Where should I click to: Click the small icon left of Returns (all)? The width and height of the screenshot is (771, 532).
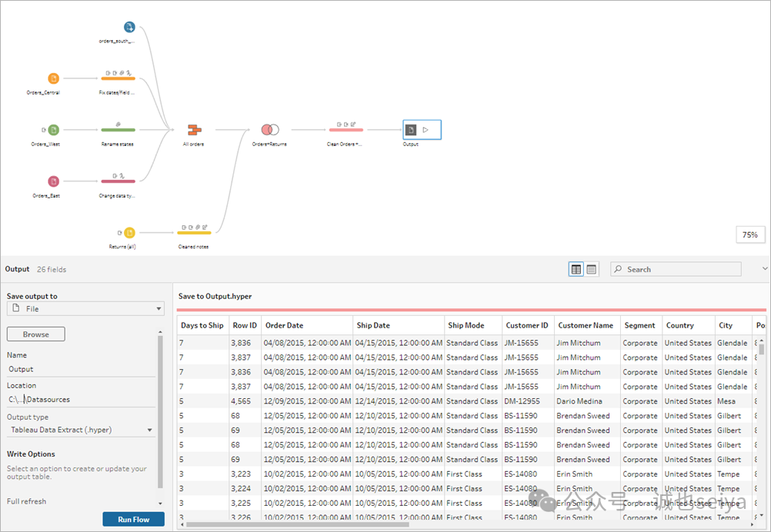pos(119,232)
